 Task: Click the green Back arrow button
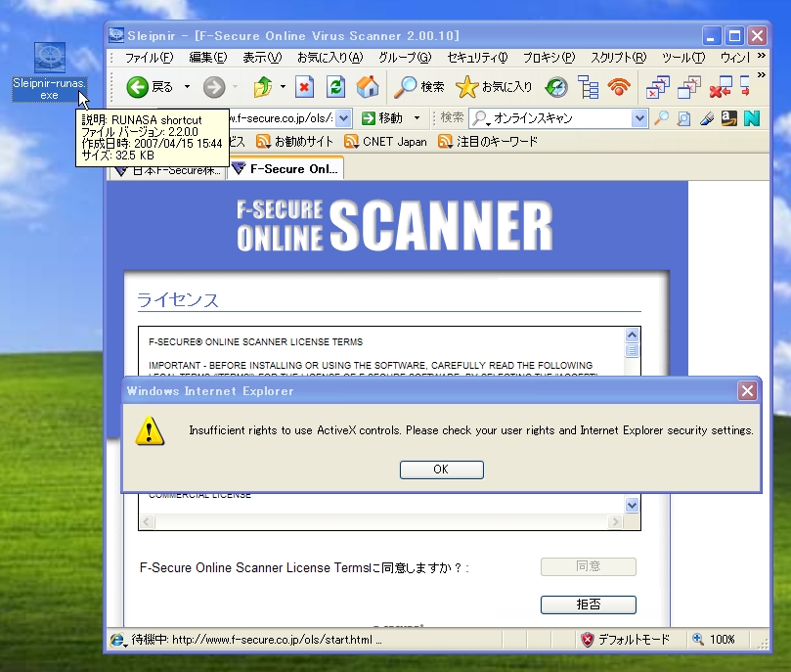tap(137, 87)
